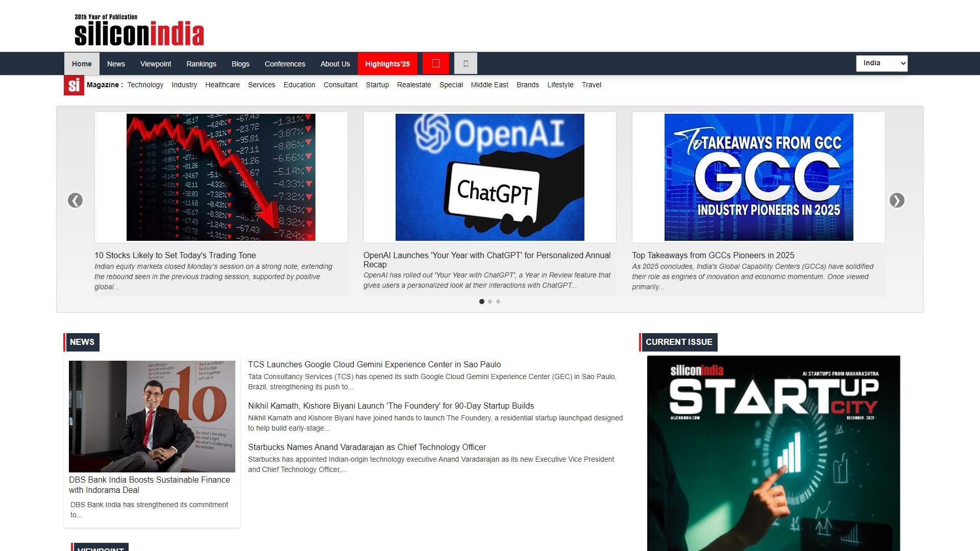
Task: Click the red 'si' magazine icon
Action: [73, 85]
